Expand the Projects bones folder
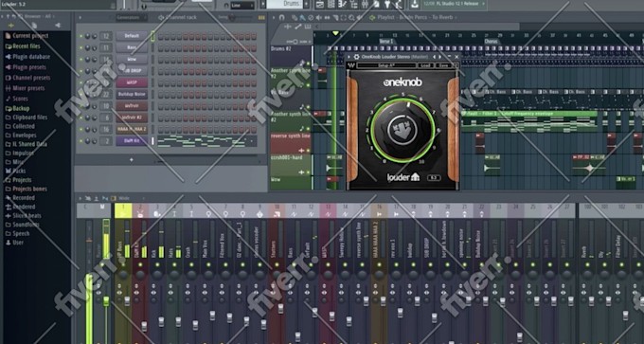This screenshot has height=344, width=644. pos(29,189)
